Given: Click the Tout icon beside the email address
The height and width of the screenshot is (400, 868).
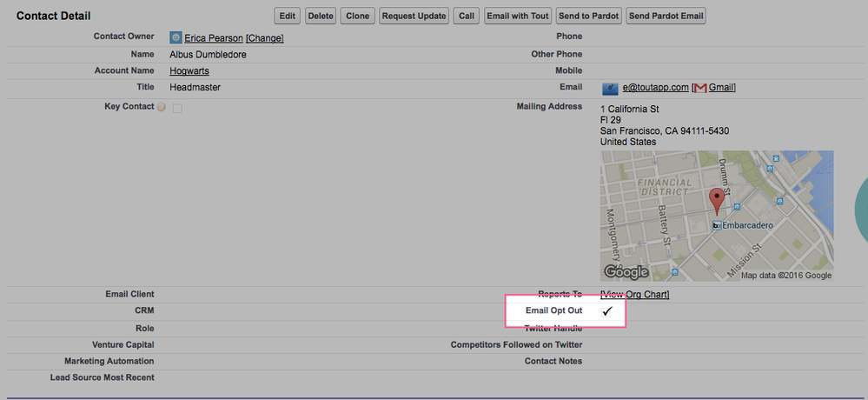Looking at the screenshot, I should click(x=609, y=88).
